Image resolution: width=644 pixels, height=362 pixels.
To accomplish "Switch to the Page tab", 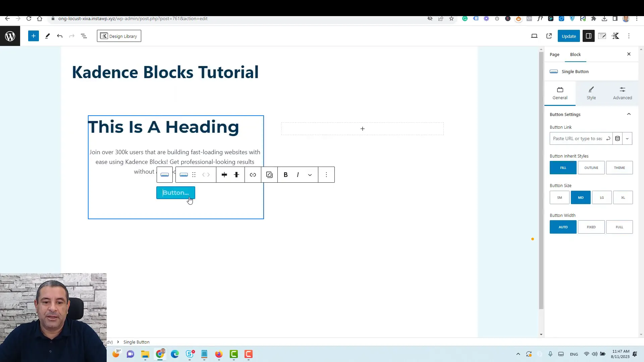I will tap(554, 54).
